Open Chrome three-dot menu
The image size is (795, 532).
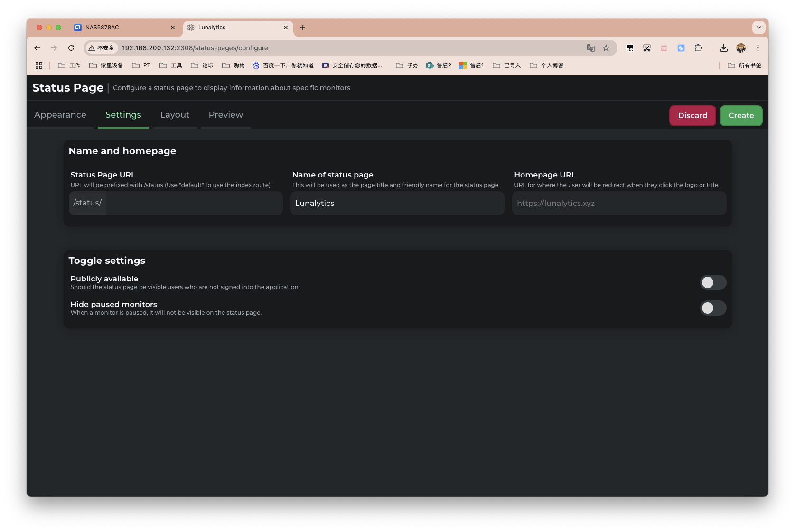point(758,48)
